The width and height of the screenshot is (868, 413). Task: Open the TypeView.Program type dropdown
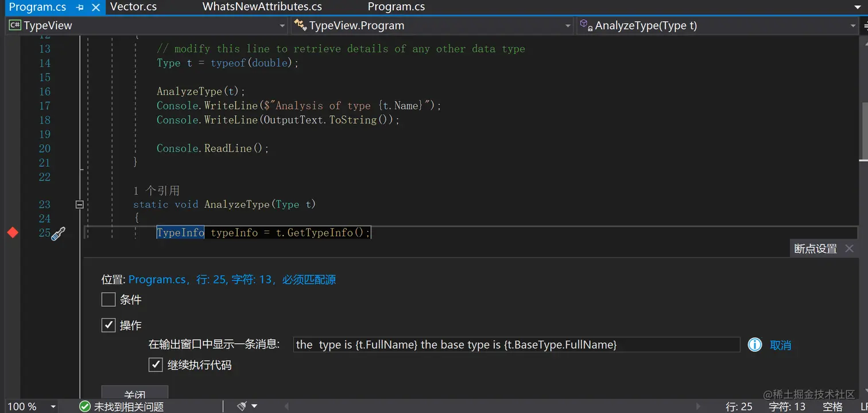tap(568, 26)
